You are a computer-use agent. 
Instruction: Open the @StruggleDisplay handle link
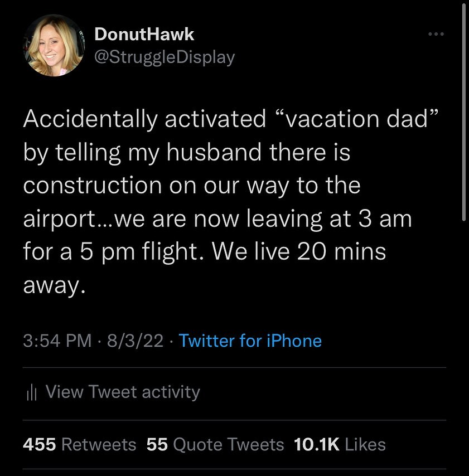point(165,57)
